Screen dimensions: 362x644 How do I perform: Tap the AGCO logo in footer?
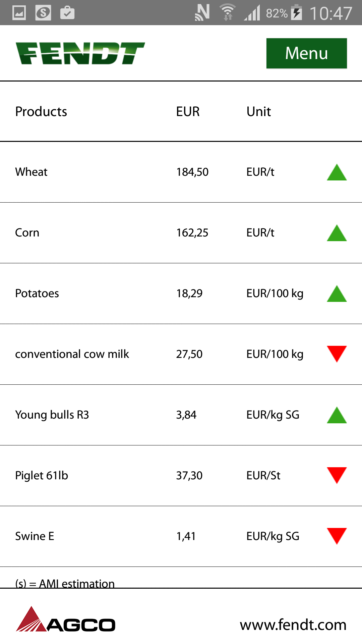point(66,620)
